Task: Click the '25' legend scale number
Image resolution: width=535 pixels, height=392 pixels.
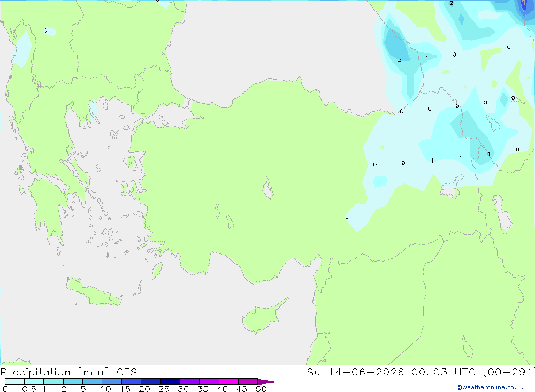Action: [164, 389]
